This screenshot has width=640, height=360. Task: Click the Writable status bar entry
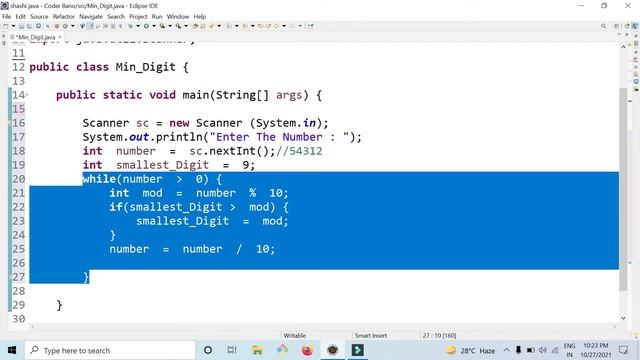(x=294, y=336)
